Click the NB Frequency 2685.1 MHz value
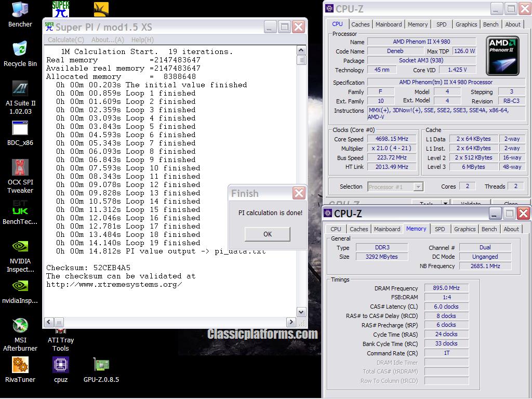The image size is (532, 399). [x=485, y=266]
